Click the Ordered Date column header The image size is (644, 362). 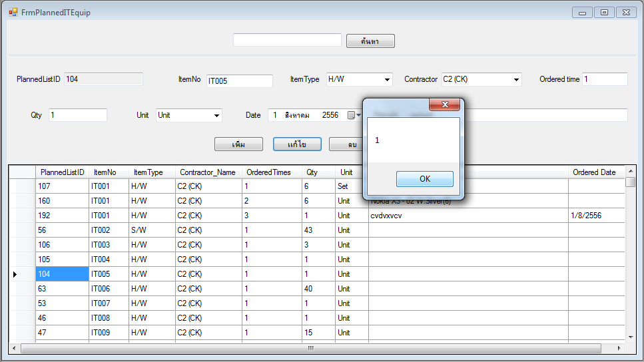[x=594, y=172]
